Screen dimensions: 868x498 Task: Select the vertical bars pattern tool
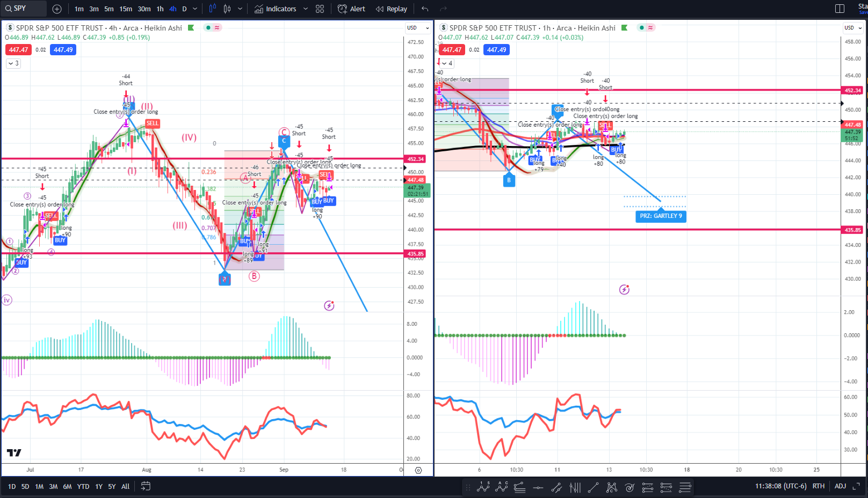tap(575, 487)
